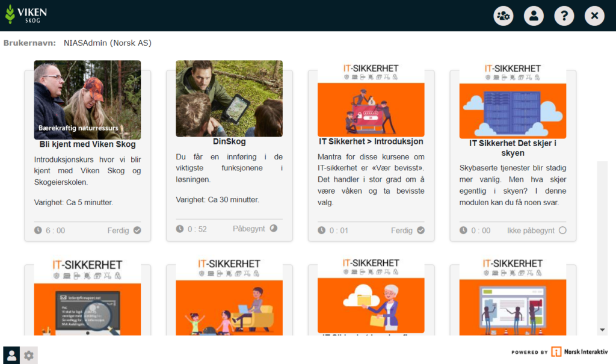This screenshot has width=616, height=364.
Task: Click the Ikke påbegynt empty circle icon
Action: 562,230
